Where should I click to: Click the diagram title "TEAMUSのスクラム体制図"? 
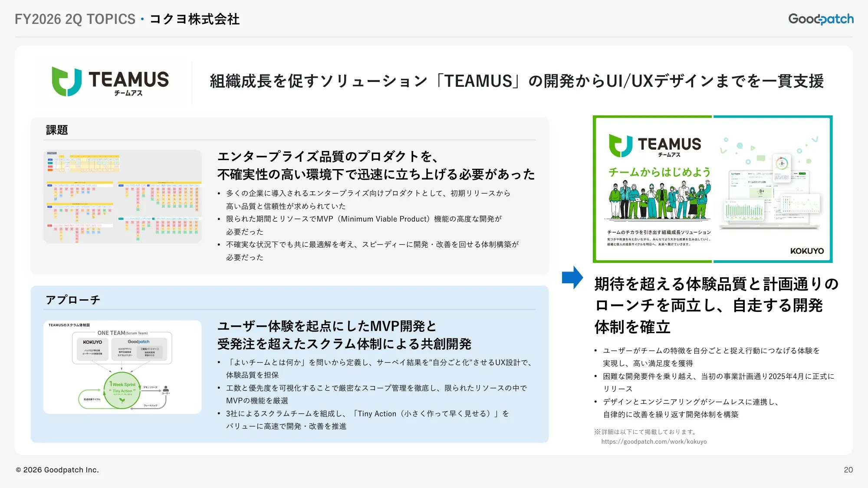[69, 325]
